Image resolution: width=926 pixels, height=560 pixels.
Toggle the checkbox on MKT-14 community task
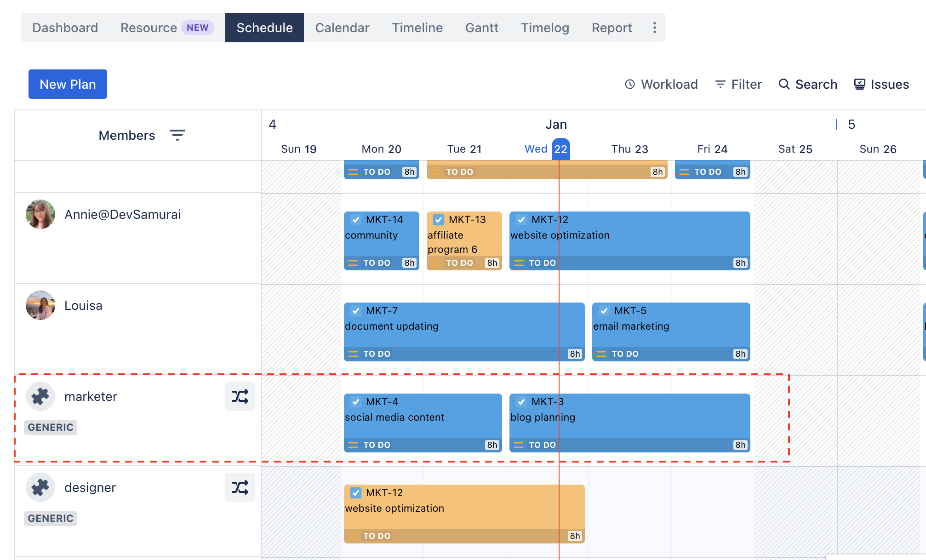coord(355,219)
